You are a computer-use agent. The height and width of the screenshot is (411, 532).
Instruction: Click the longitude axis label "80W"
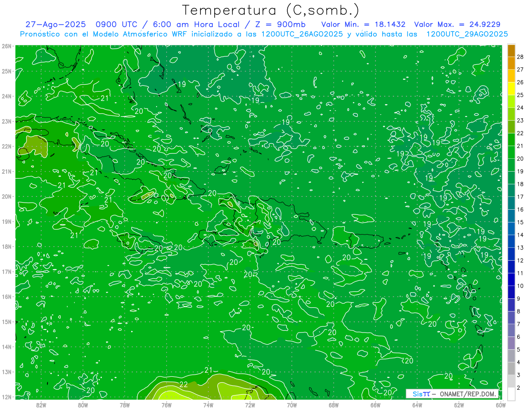tap(83, 405)
